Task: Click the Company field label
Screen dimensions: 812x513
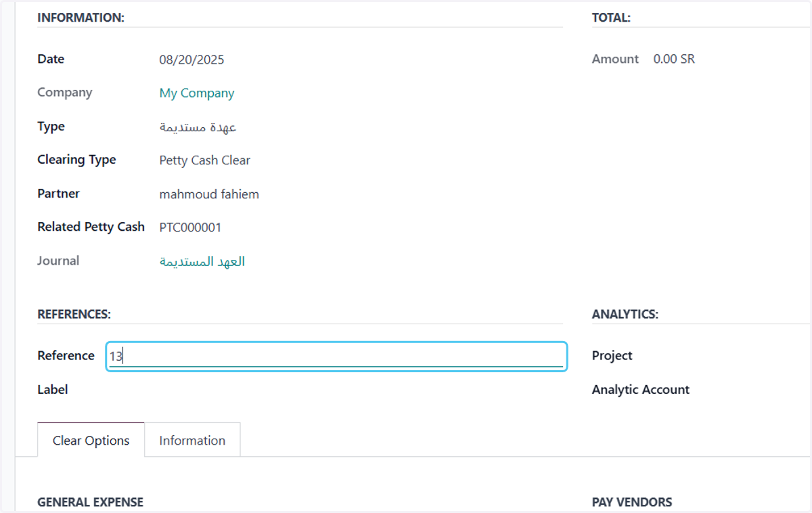Action: click(65, 93)
